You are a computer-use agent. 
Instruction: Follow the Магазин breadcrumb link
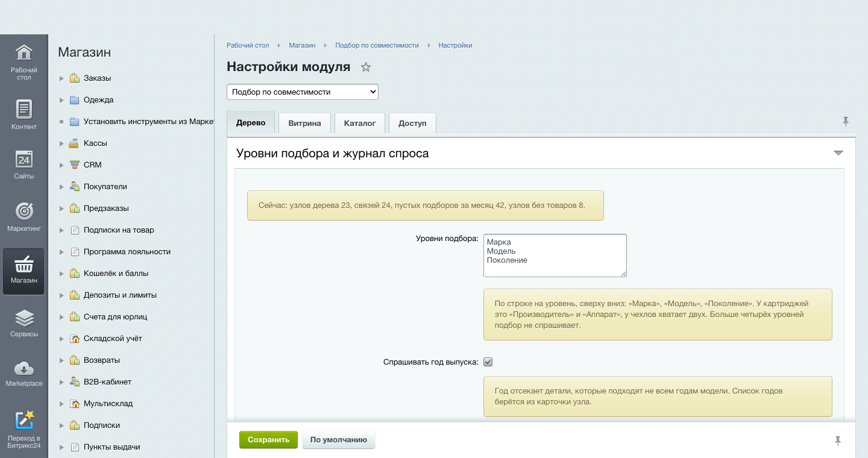tap(302, 45)
